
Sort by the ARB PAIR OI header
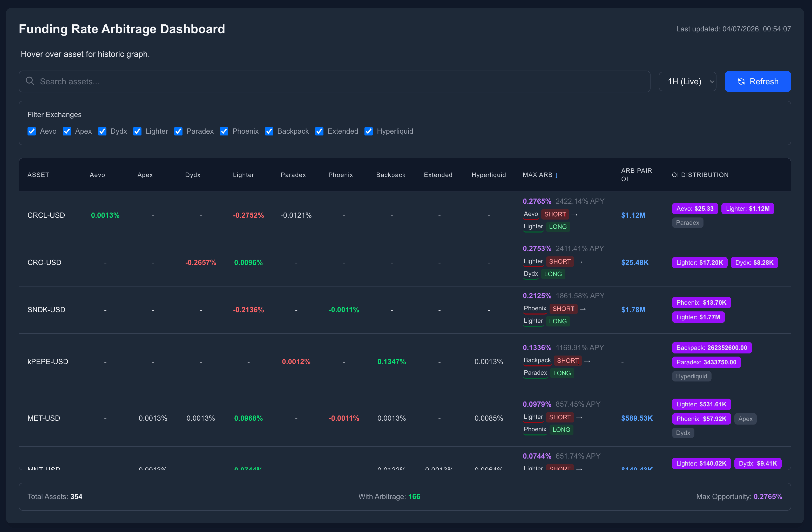[636, 175]
